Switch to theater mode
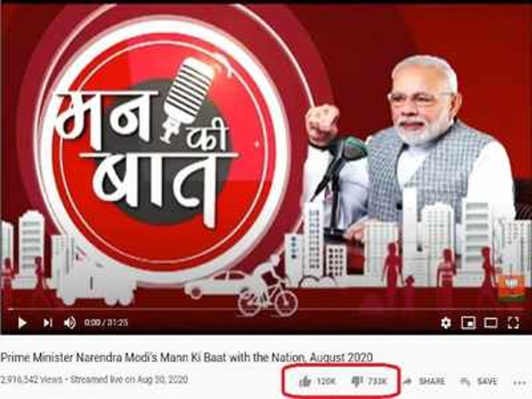 click(490, 323)
